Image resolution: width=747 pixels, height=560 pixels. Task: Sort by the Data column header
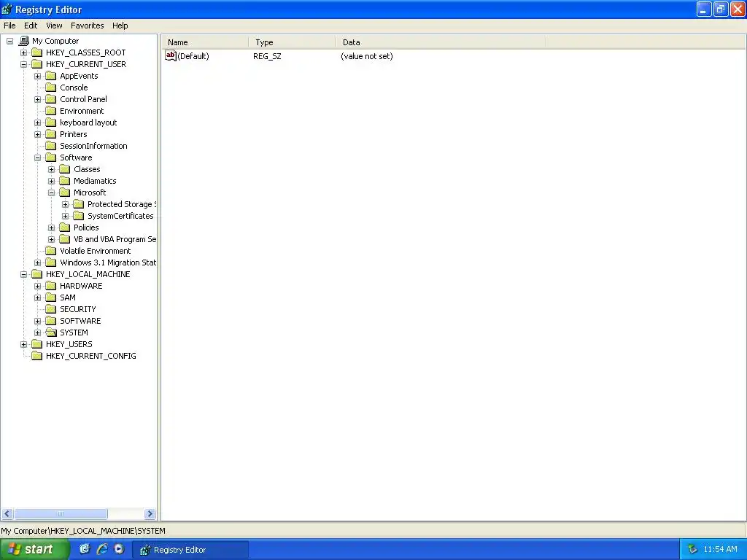(x=441, y=42)
